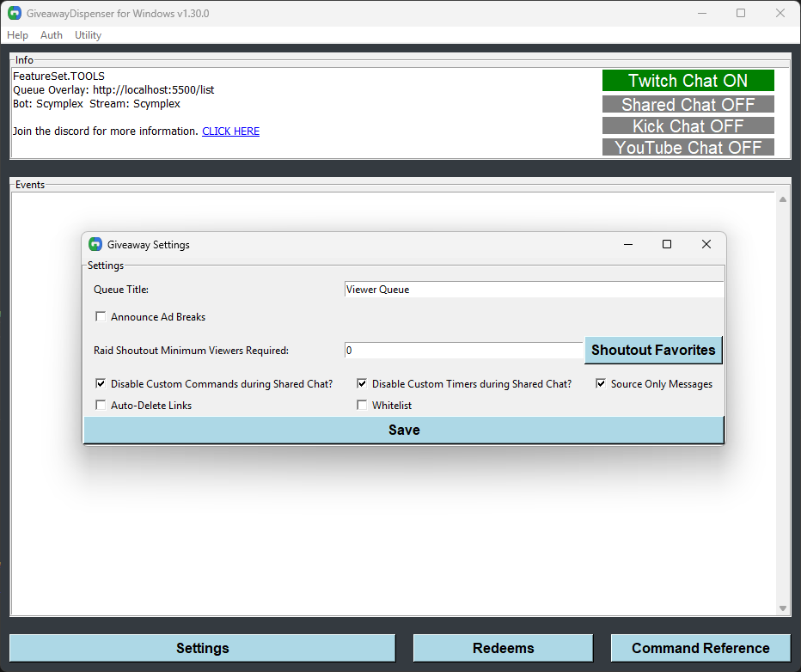This screenshot has width=801, height=672.
Task: Open the Auth menu
Action: (x=51, y=35)
